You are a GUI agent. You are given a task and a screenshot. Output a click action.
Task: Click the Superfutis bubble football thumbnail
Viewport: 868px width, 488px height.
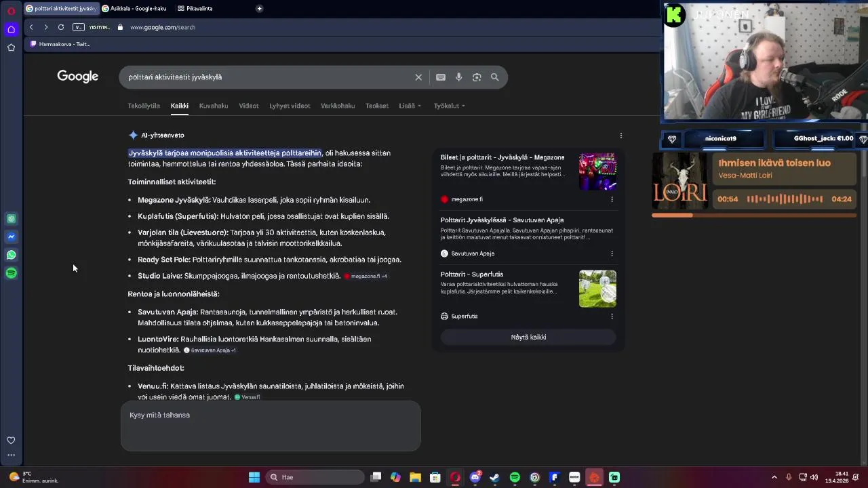coord(597,289)
